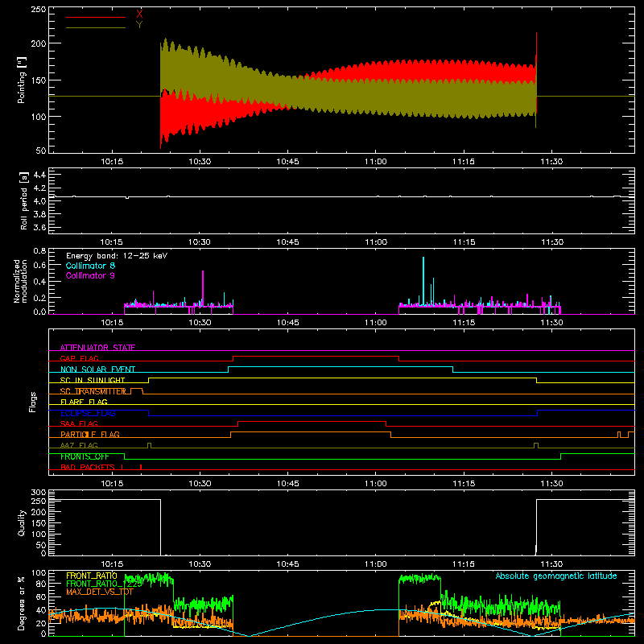Click the FLARE_FLAG label
The image size is (644, 644).
point(84,402)
